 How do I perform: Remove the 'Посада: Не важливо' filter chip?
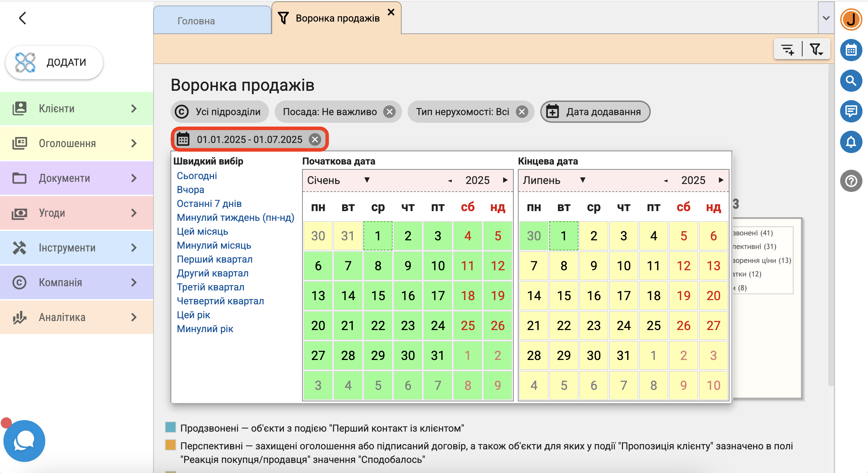point(389,112)
